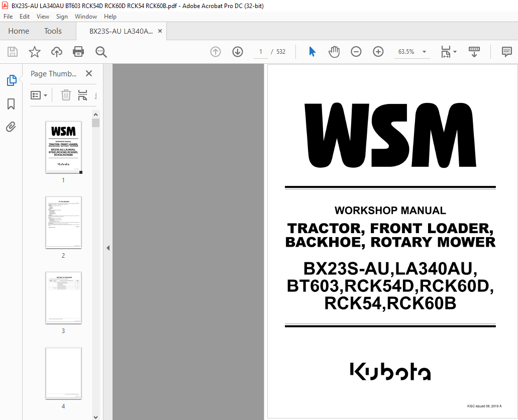The width and height of the screenshot is (518, 420).
Task: Click the thumbnail panel scrollbar thumb
Action: tap(96, 123)
